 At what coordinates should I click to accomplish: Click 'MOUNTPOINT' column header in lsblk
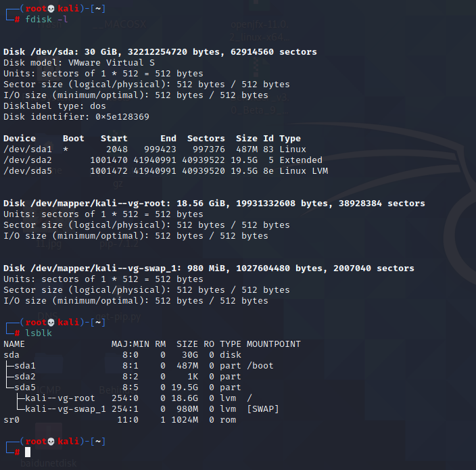tap(274, 344)
